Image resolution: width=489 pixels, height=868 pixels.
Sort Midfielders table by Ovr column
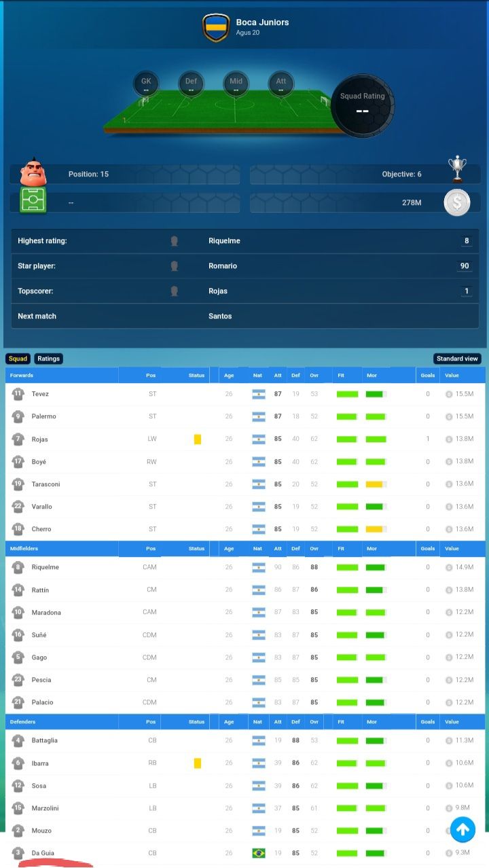pyautogui.click(x=314, y=548)
